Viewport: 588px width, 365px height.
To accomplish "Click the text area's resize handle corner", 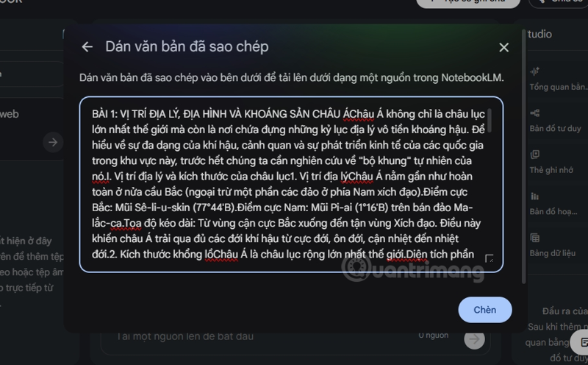I will click(489, 258).
